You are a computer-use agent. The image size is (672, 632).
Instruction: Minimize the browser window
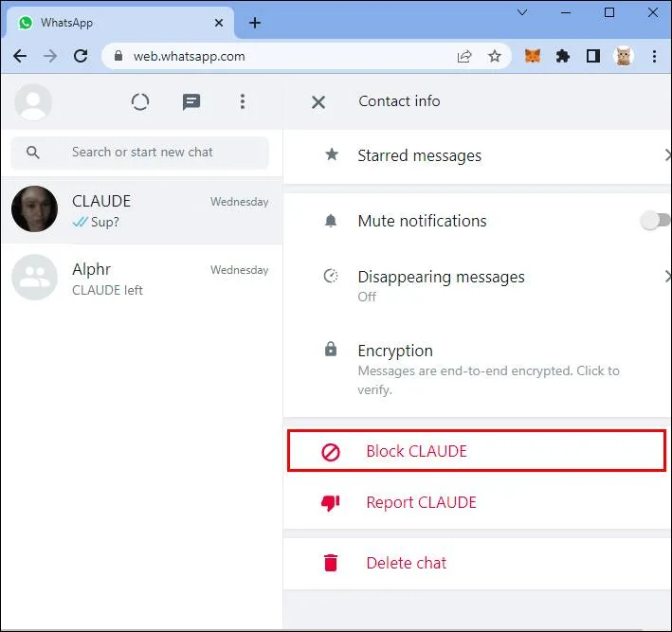click(x=566, y=12)
